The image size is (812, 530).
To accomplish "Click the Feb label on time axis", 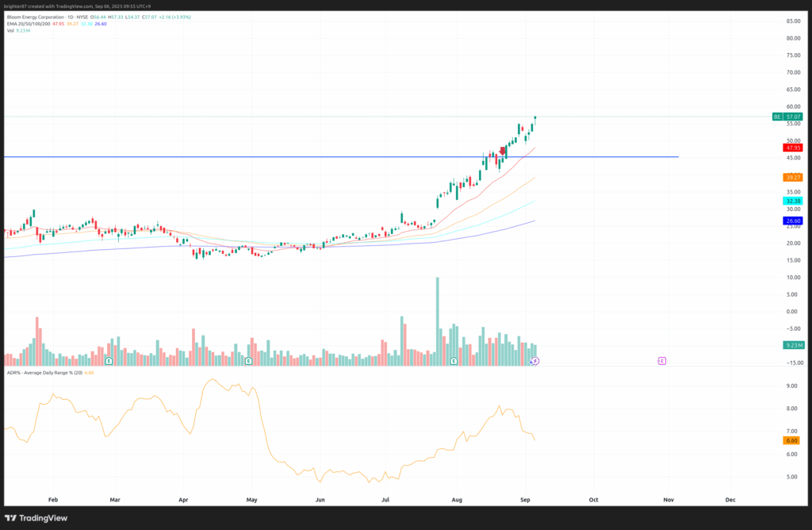I will click(x=53, y=500).
